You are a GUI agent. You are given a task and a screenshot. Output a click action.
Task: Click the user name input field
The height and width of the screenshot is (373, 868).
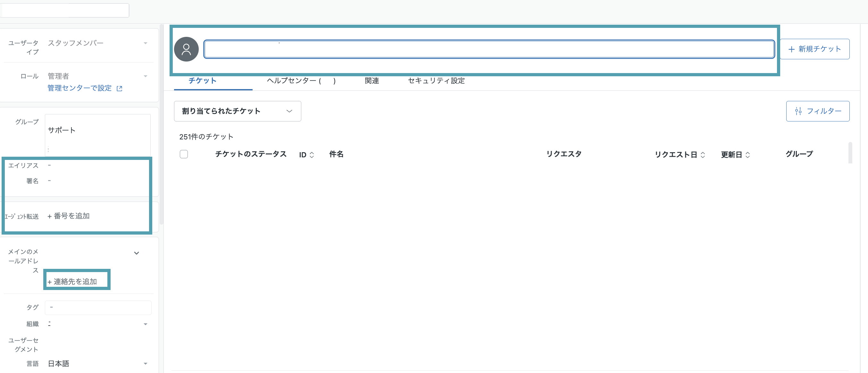pyautogui.click(x=489, y=49)
